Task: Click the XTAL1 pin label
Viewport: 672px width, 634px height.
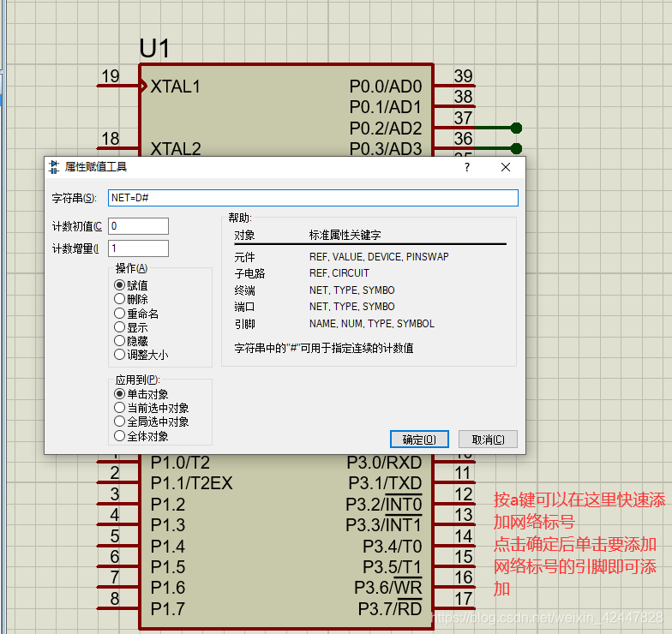Action: click(175, 87)
